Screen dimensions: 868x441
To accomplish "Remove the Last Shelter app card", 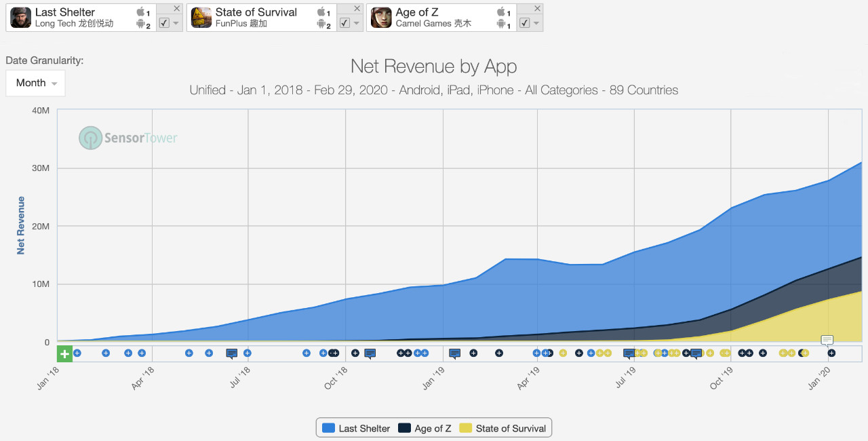I will [177, 8].
